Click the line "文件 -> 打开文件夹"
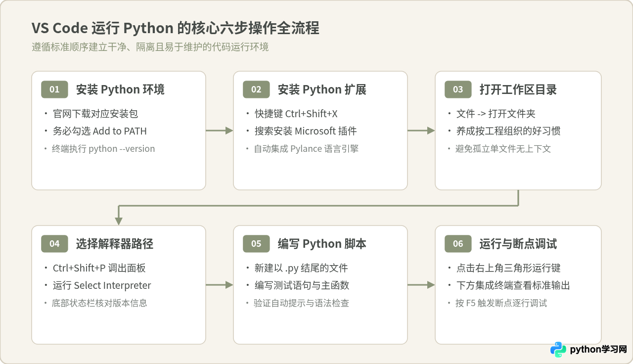 (x=496, y=114)
